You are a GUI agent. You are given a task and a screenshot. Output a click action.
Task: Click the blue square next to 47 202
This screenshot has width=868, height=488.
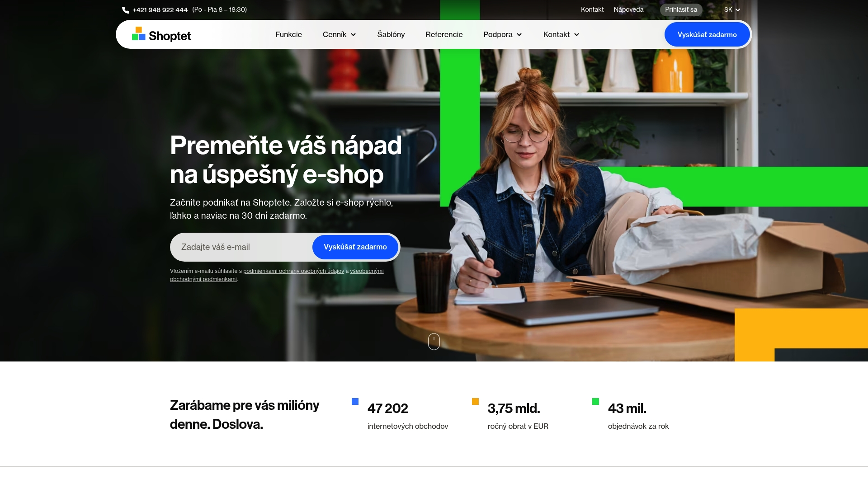(x=355, y=401)
